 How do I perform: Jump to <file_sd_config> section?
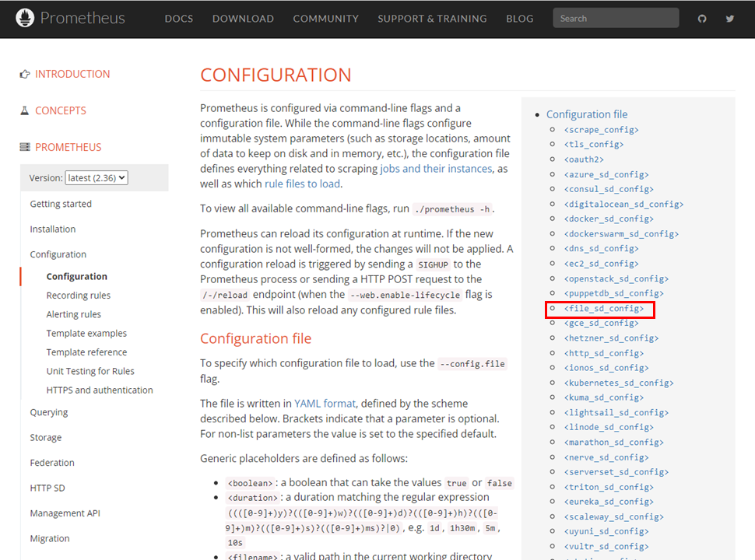(604, 308)
